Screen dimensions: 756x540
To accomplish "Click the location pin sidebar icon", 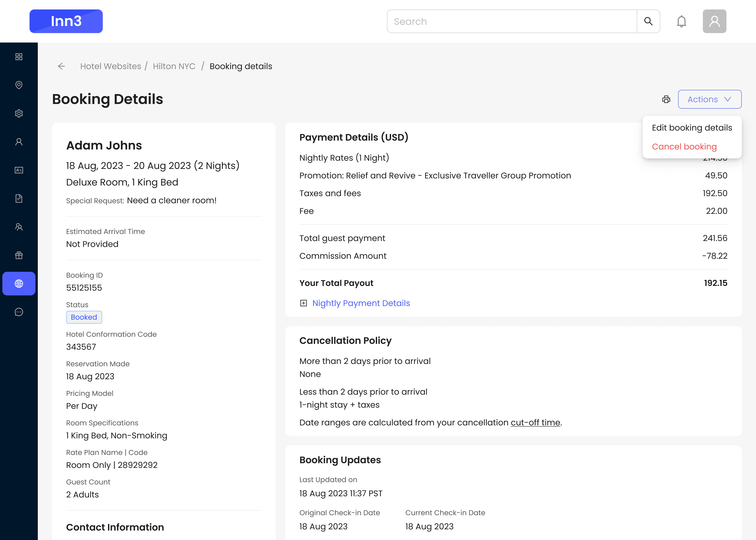I will [19, 85].
